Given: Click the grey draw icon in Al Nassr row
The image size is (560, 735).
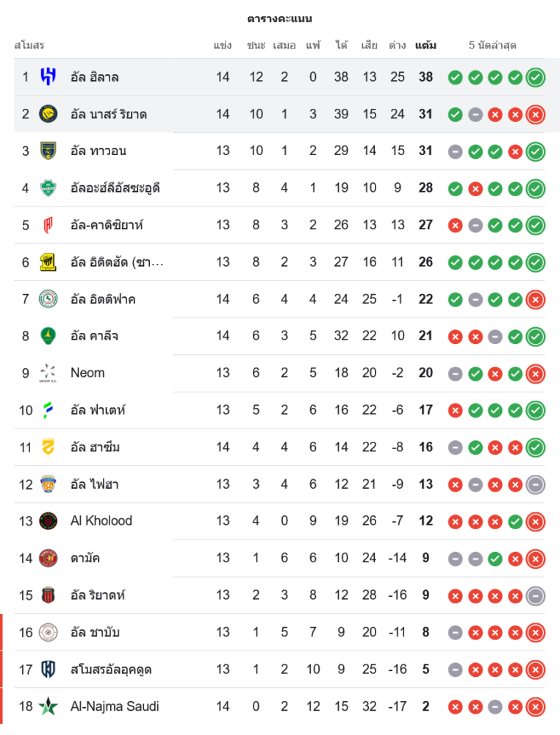Looking at the screenshot, I should (x=475, y=114).
